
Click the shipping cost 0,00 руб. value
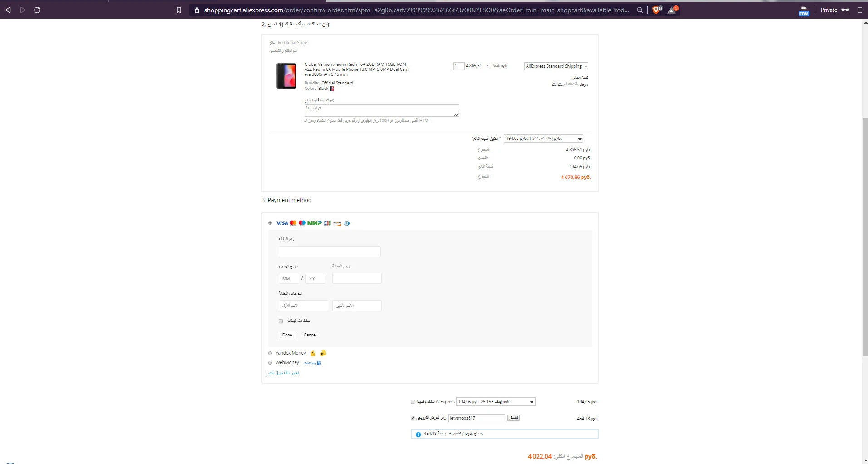[582, 158]
